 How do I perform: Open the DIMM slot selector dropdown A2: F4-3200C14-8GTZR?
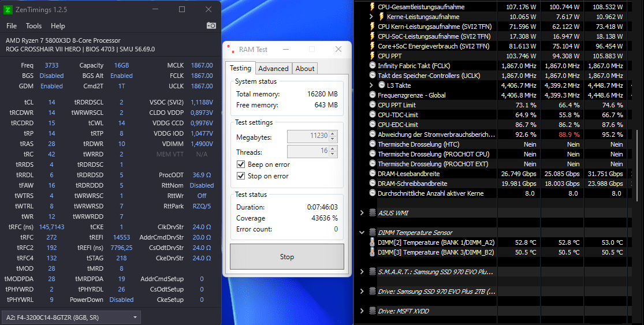click(72, 317)
